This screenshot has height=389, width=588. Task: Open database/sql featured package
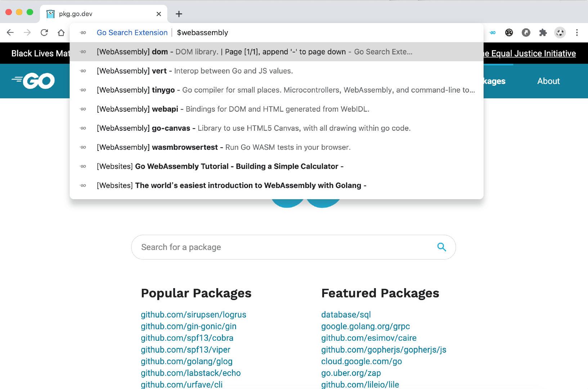(346, 314)
